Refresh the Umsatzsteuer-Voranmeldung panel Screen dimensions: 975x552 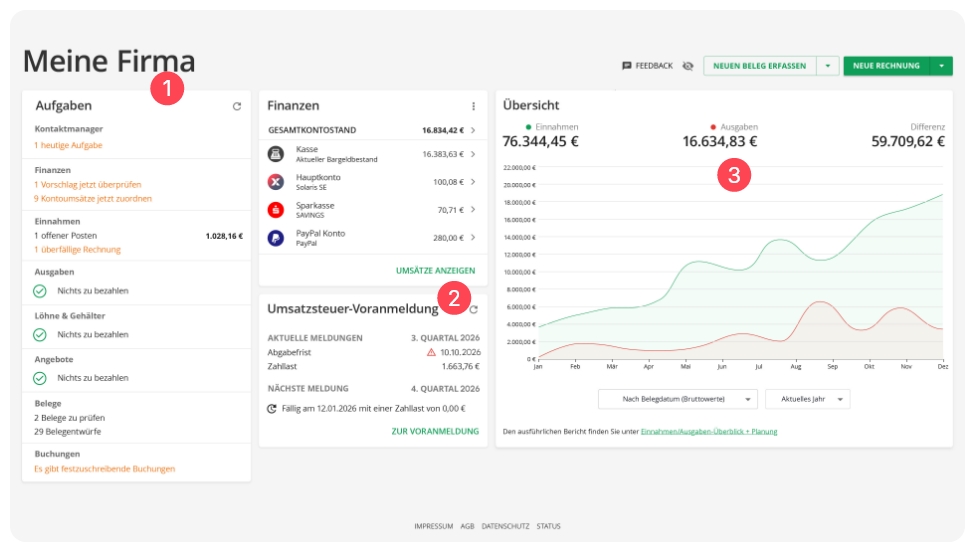474,310
